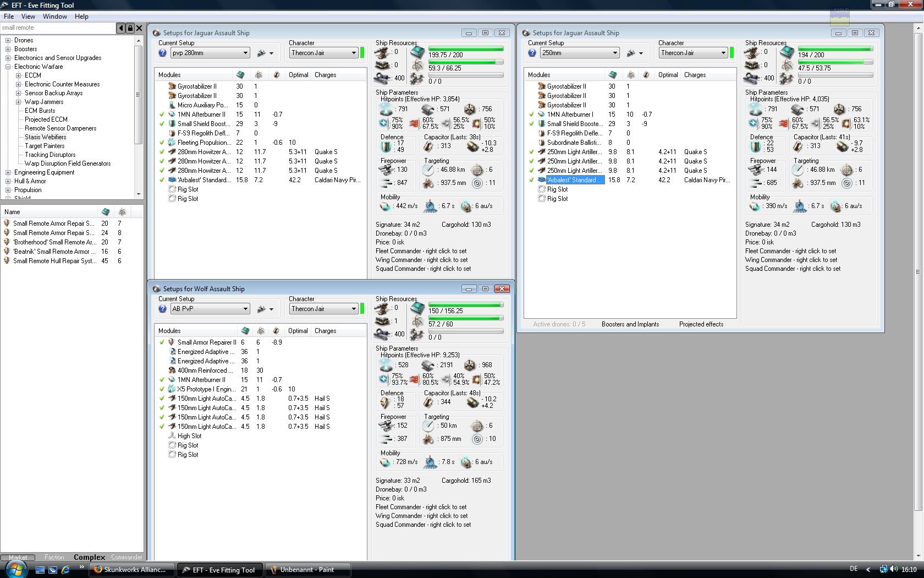
Task: Collapse the Electronic Warfare category
Action: [x=8, y=67]
